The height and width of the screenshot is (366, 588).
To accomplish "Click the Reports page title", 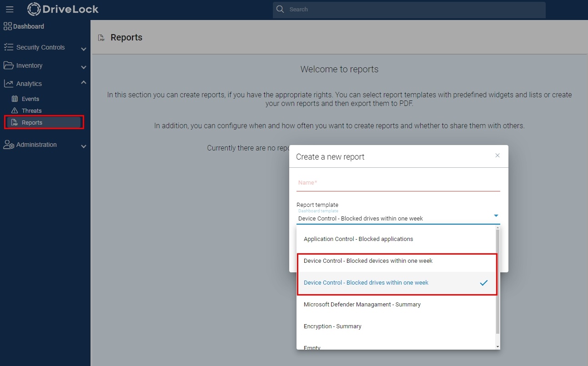I will click(126, 37).
